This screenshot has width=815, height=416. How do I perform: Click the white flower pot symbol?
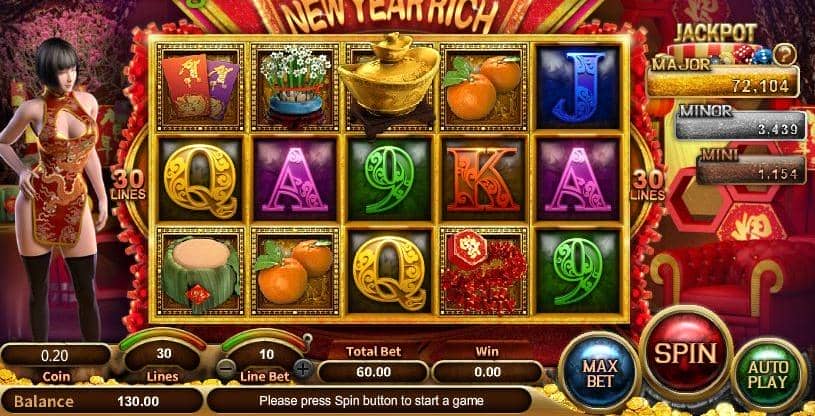tap(295, 87)
